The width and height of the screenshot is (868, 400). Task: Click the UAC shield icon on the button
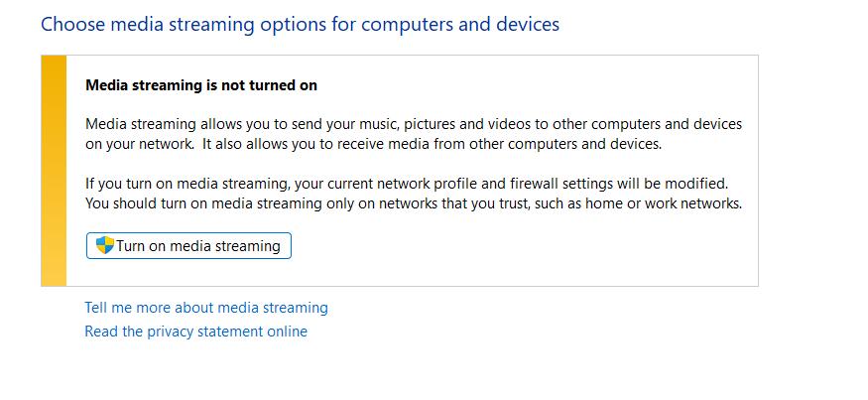coord(105,245)
